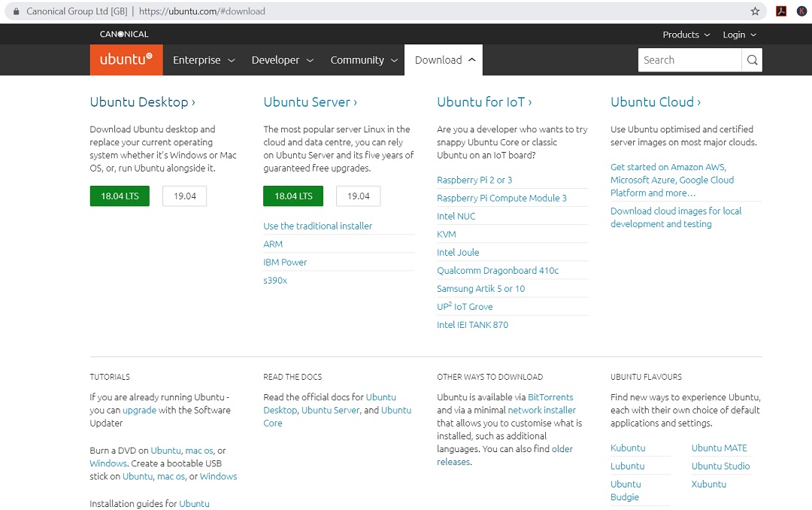Select Samsung Artik 5 or 10

click(x=480, y=289)
